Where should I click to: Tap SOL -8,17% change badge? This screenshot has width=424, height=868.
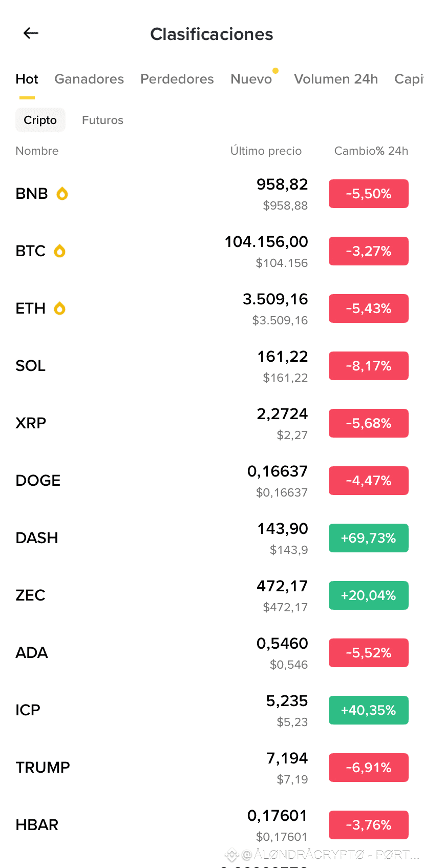[368, 366]
